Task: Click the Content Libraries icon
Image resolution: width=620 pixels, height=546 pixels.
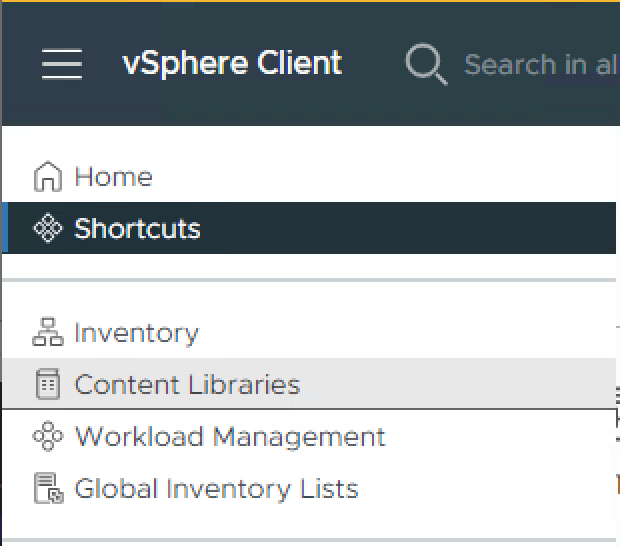Action: click(x=48, y=385)
